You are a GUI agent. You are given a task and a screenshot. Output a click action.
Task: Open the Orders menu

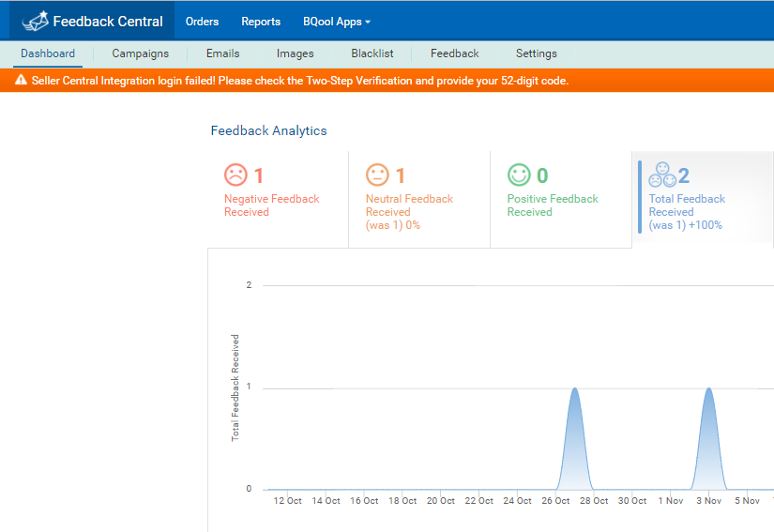click(x=202, y=22)
